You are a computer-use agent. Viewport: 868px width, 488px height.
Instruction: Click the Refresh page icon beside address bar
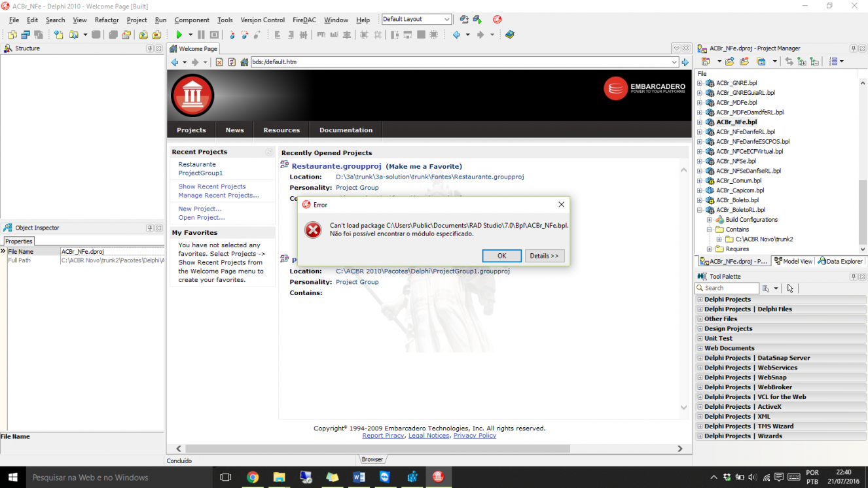232,62
